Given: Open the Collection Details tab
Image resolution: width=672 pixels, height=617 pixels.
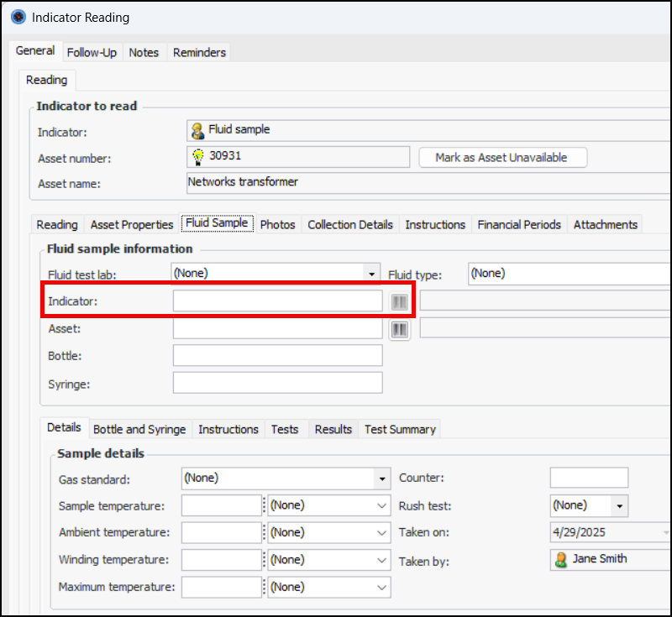Looking at the screenshot, I should click(x=349, y=224).
